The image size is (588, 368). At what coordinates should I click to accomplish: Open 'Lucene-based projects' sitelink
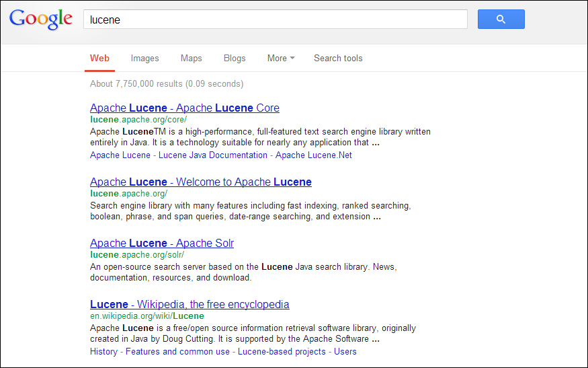[282, 351]
